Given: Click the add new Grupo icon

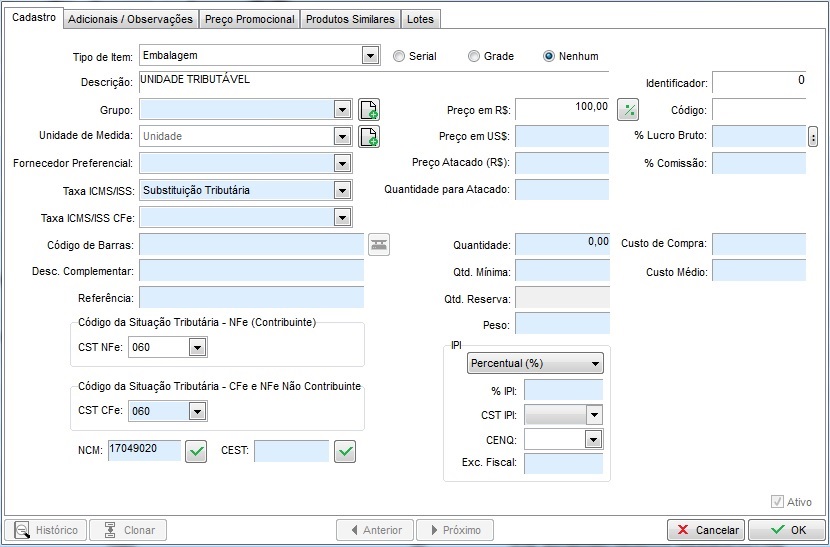Looking at the screenshot, I should pos(369,110).
